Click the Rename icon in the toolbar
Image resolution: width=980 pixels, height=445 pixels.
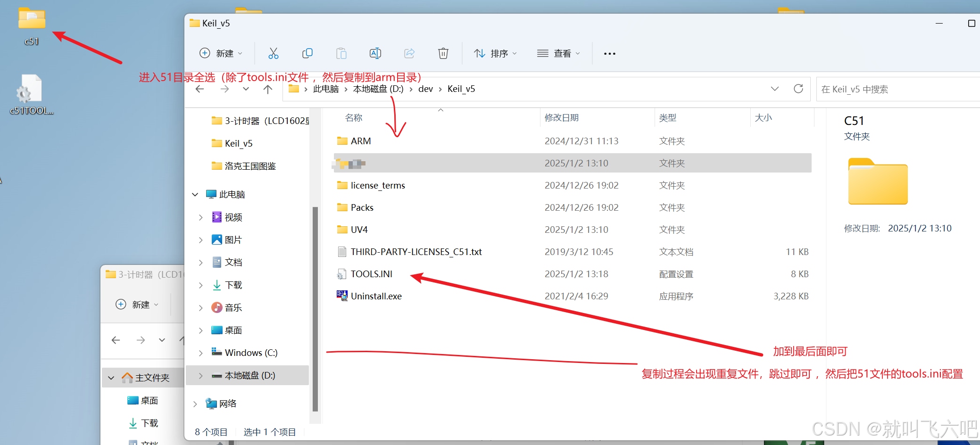pyautogui.click(x=375, y=53)
